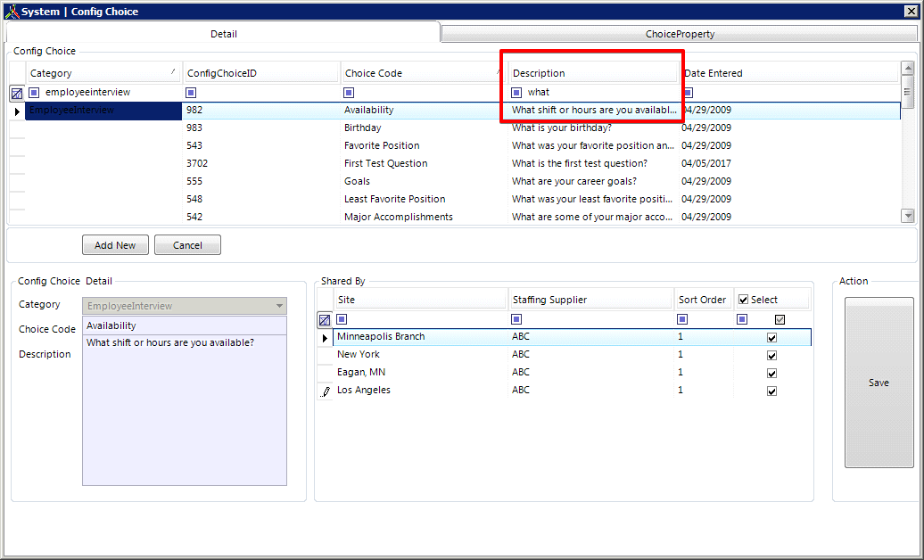Click the Add New button
Screen dimensions: 924x560
pyautogui.click(x=115, y=245)
